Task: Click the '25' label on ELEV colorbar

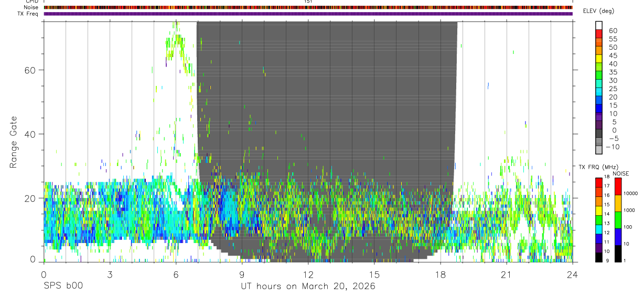Action: pyautogui.click(x=613, y=89)
